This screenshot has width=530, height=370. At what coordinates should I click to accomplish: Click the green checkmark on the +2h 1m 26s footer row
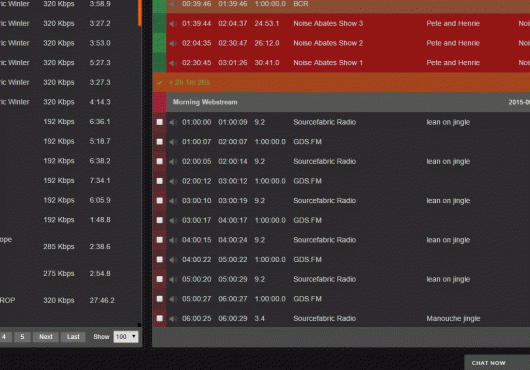pyautogui.click(x=160, y=82)
